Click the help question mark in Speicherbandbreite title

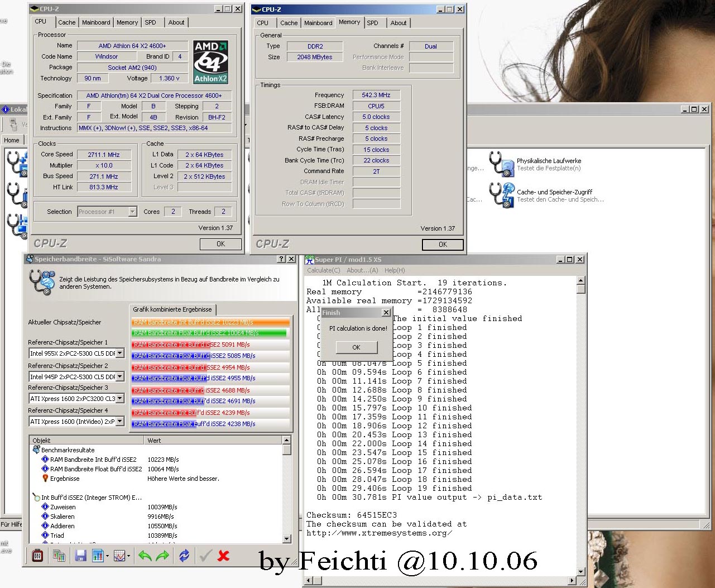[x=282, y=259]
